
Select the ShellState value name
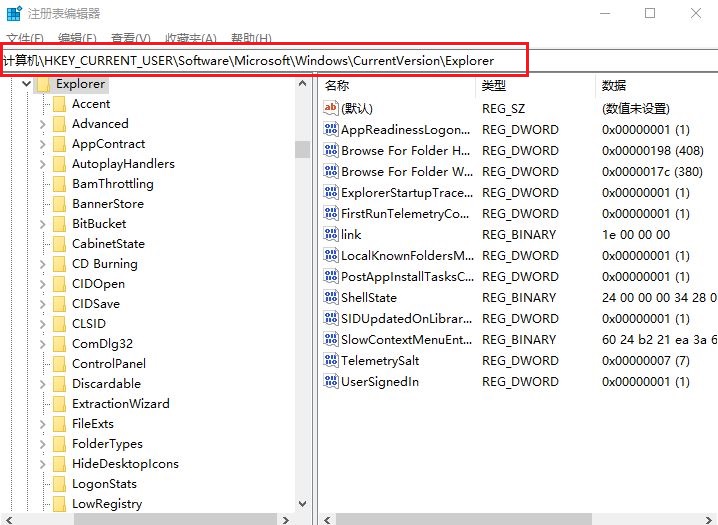click(x=369, y=298)
